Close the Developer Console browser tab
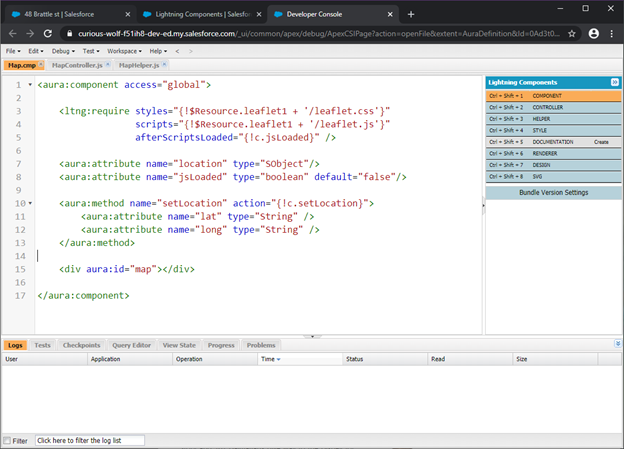 pos(390,14)
